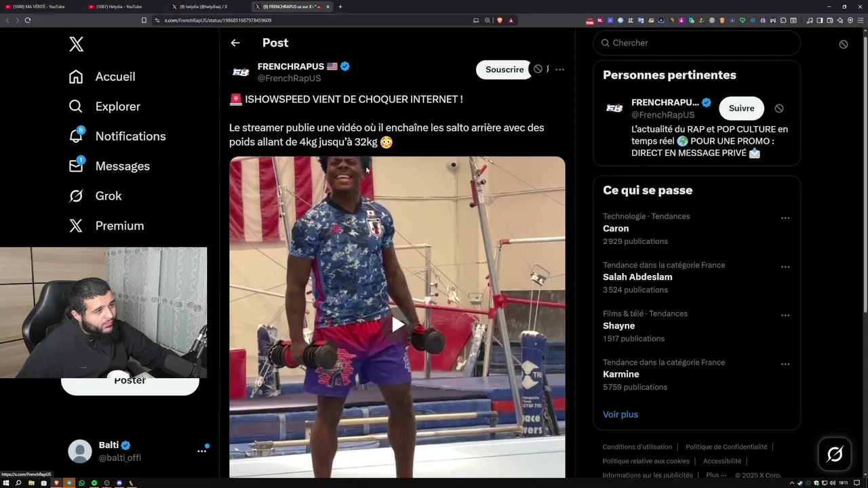Open the floating Grok button
Image resolution: width=868 pixels, height=488 pixels.
(x=835, y=454)
